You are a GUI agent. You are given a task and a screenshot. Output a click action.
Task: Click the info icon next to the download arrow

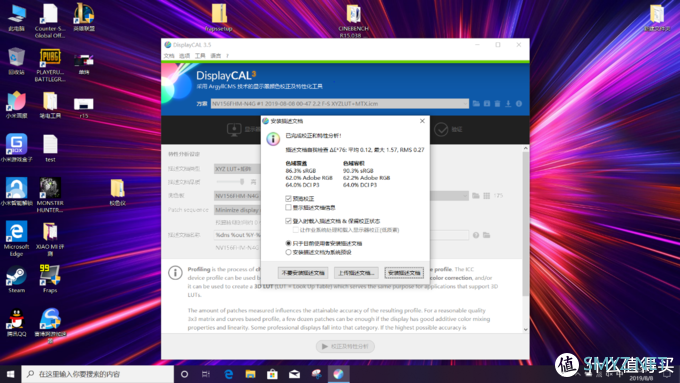pos(519,104)
